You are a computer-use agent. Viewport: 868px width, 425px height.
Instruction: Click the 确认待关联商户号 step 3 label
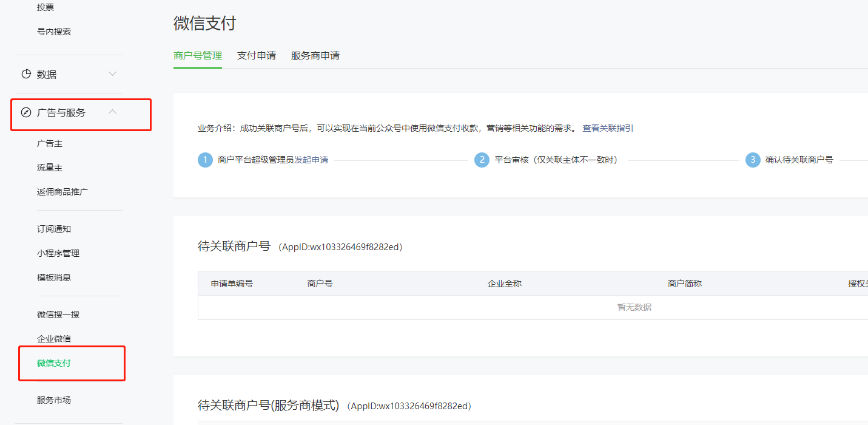click(x=799, y=160)
